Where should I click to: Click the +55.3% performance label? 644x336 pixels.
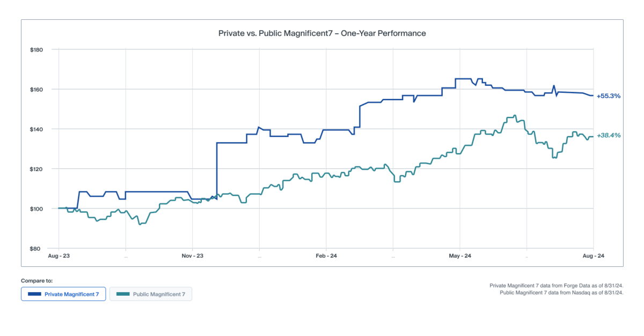click(608, 96)
